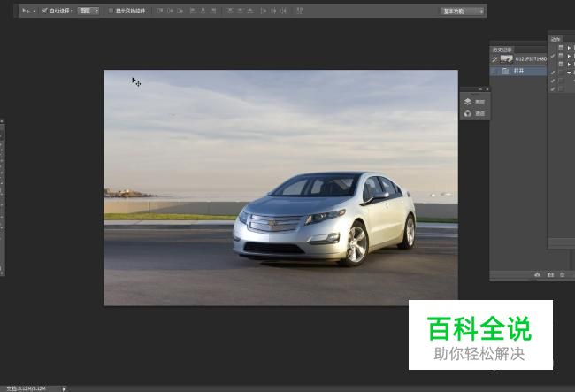Collapse the expanded fourth action set triangle

pyautogui.click(x=569, y=73)
